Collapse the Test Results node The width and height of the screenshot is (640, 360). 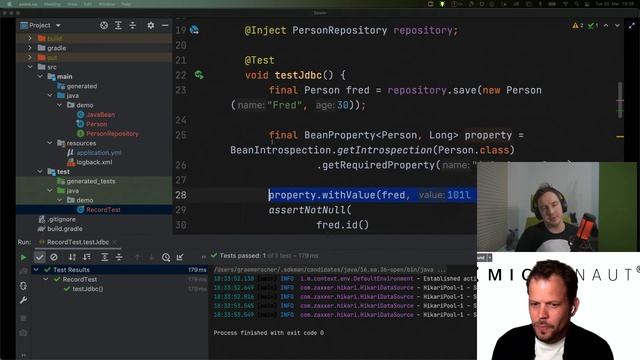[36, 269]
